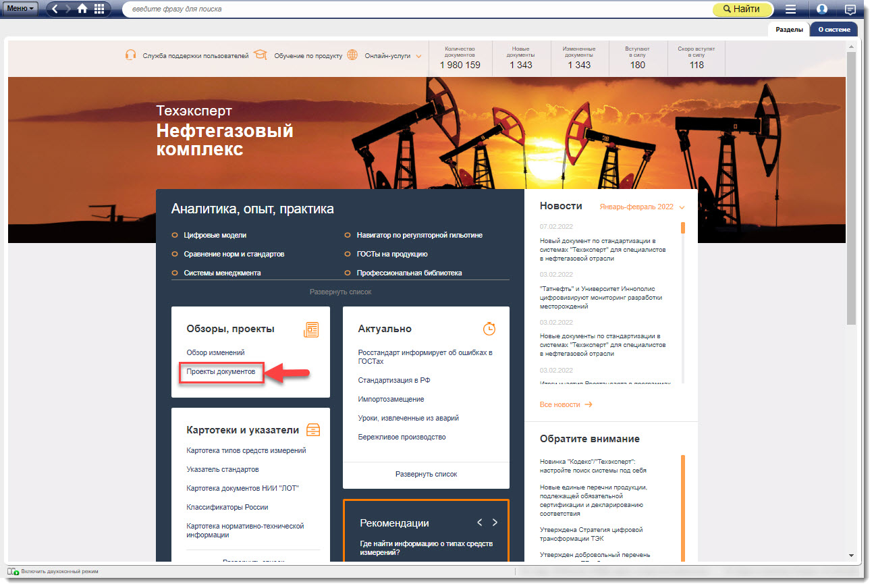Open Картотека нормативно-технической информации
The height and width of the screenshot is (588, 874).
245,530
